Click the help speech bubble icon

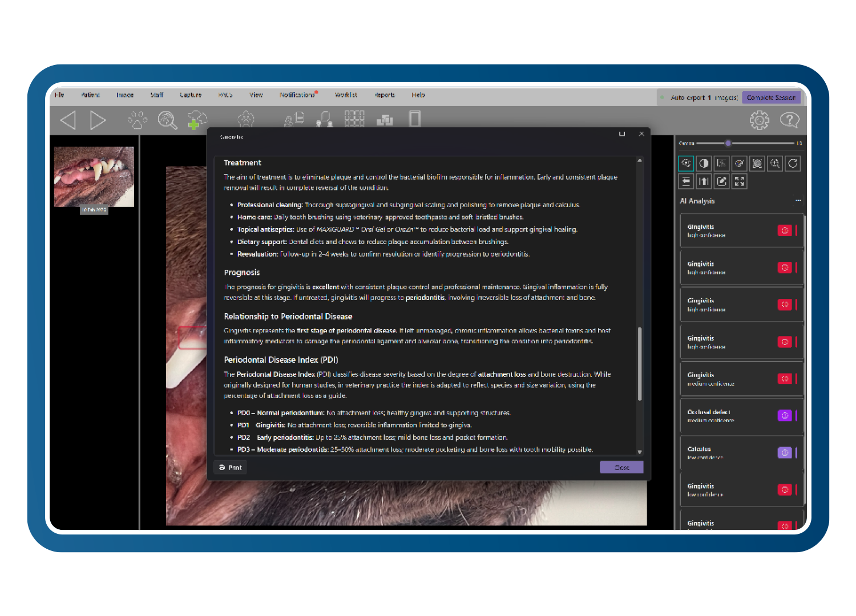tap(790, 120)
